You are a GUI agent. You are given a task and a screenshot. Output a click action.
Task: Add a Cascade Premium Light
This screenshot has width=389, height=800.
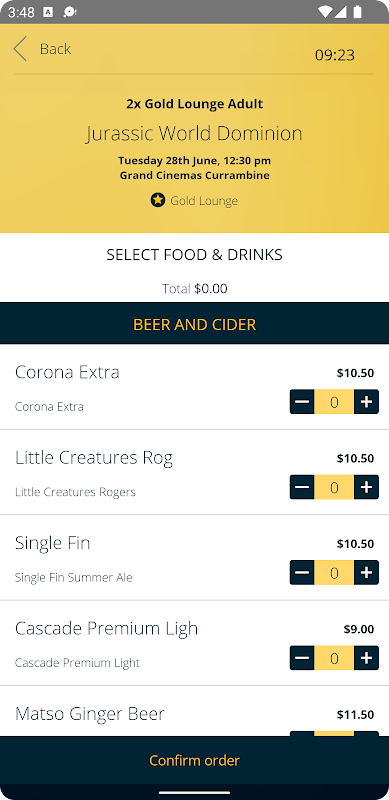click(366, 658)
